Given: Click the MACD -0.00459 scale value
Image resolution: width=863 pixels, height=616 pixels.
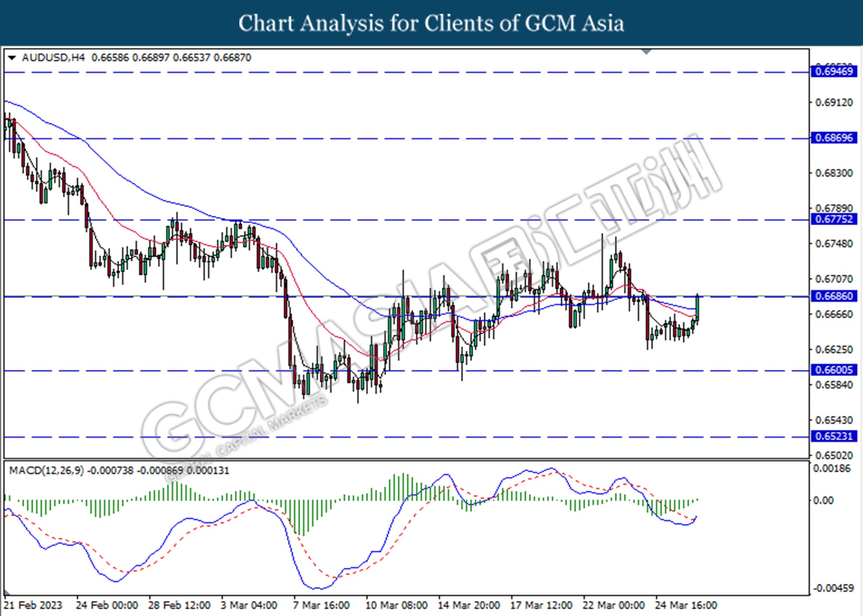Looking at the screenshot, I should [833, 588].
